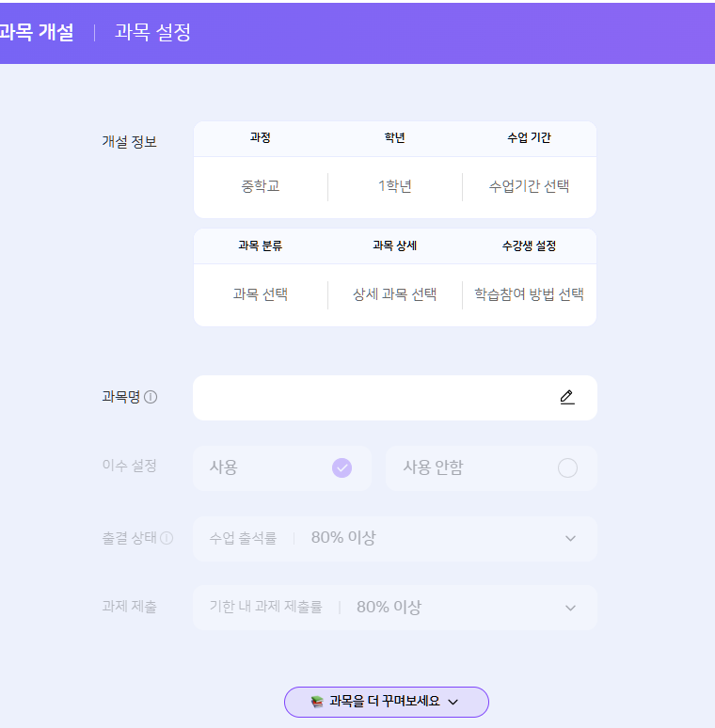Open the 기한 내 과제 제출률 dropdown arrow
715x728 pixels.
(571, 608)
